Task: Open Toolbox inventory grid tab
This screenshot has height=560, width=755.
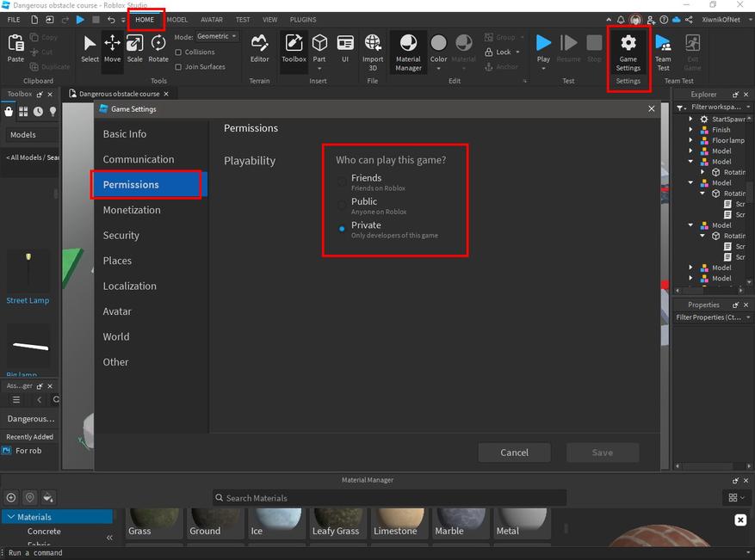Action: tap(23, 112)
